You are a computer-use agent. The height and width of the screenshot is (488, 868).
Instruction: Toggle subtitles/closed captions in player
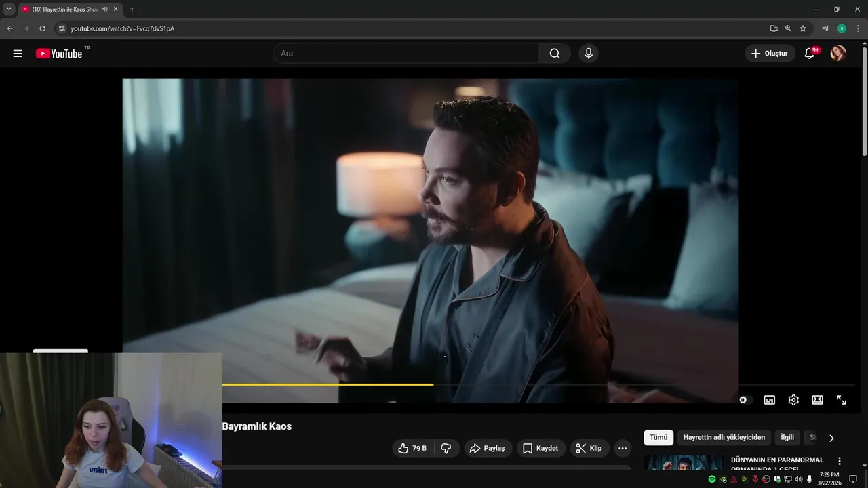(770, 400)
